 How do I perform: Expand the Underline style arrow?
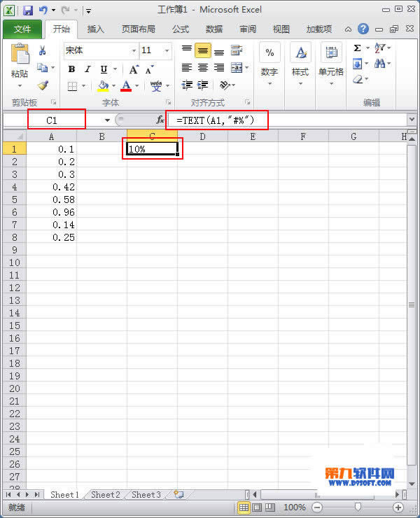click(115, 69)
